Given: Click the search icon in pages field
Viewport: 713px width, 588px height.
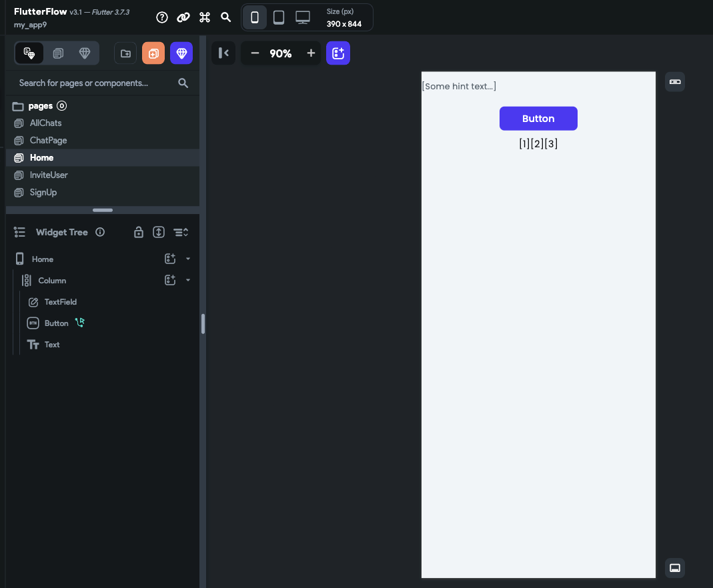Looking at the screenshot, I should pos(183,83).
